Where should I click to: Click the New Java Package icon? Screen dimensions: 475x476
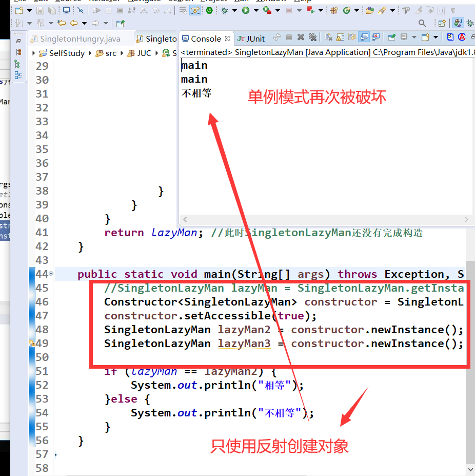(334, 11)
